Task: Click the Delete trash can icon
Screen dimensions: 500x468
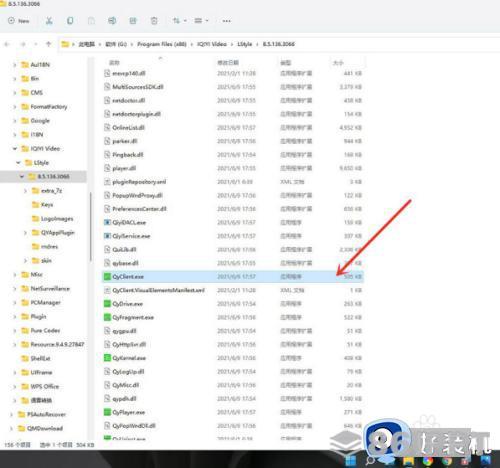Action: click(154, 21)
